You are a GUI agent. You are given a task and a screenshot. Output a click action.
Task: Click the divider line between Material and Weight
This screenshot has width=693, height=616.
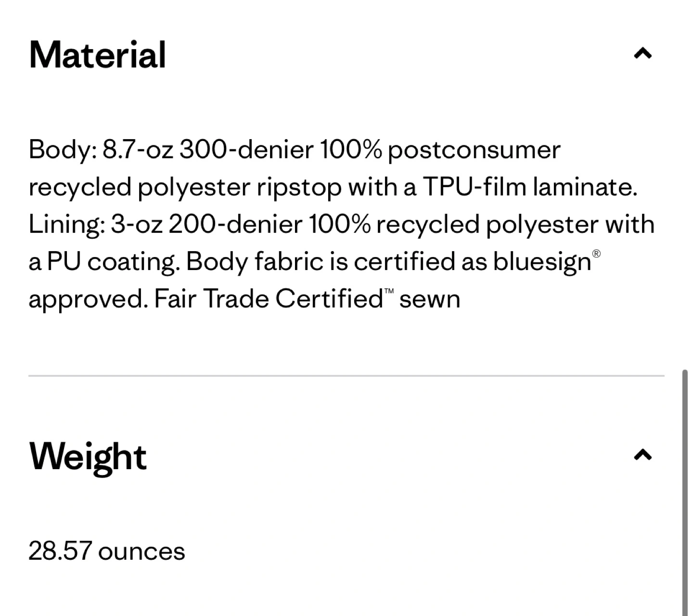pos(346,375)
